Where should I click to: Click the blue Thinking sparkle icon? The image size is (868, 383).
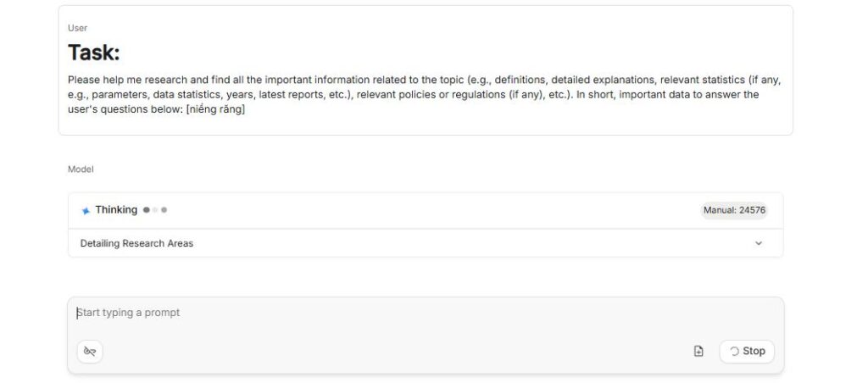pos(86,210)
